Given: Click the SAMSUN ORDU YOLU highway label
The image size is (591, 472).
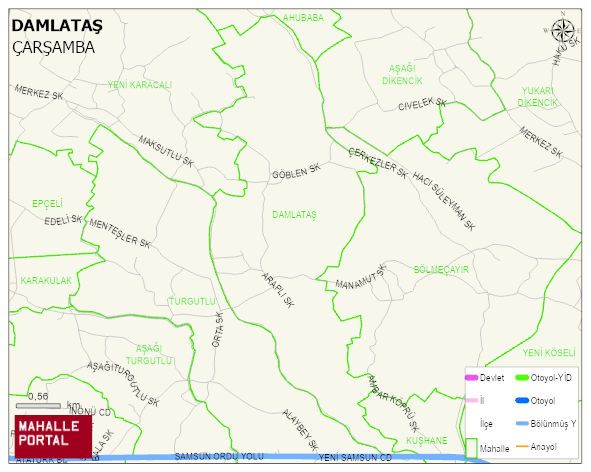Looking at the screenshot, I should point(219,456).
